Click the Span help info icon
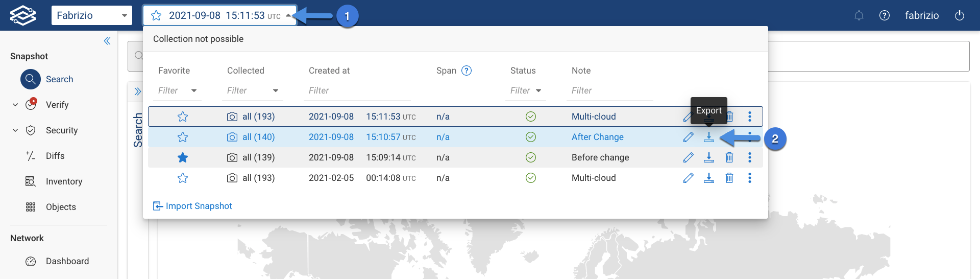Viewport: 980px width, 279px height. 467,71
